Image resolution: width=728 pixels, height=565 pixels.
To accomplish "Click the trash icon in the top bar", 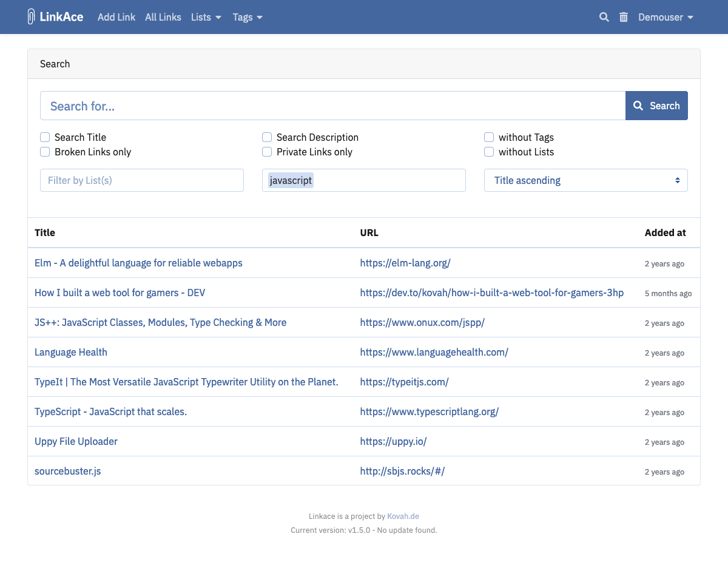I will pos(623,17).
